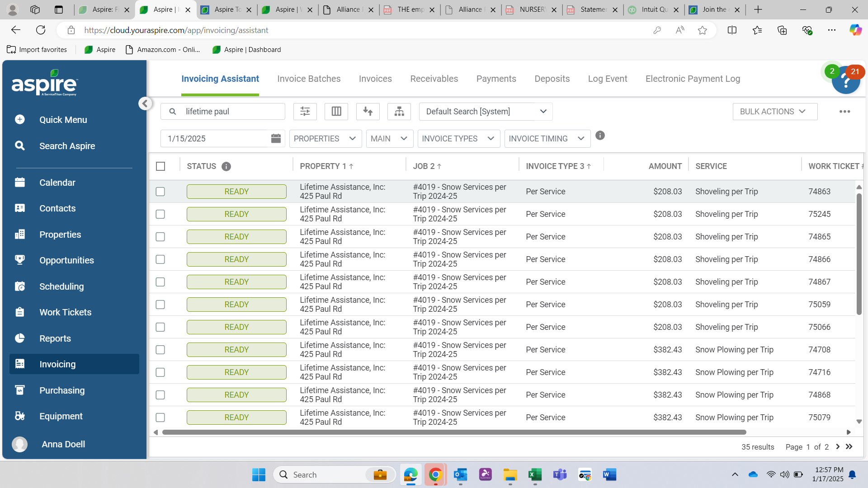The width and height of the screenshot is (868, 488).
Task: Open advanced filter settings icon
Action: click(x=305, y=112)
